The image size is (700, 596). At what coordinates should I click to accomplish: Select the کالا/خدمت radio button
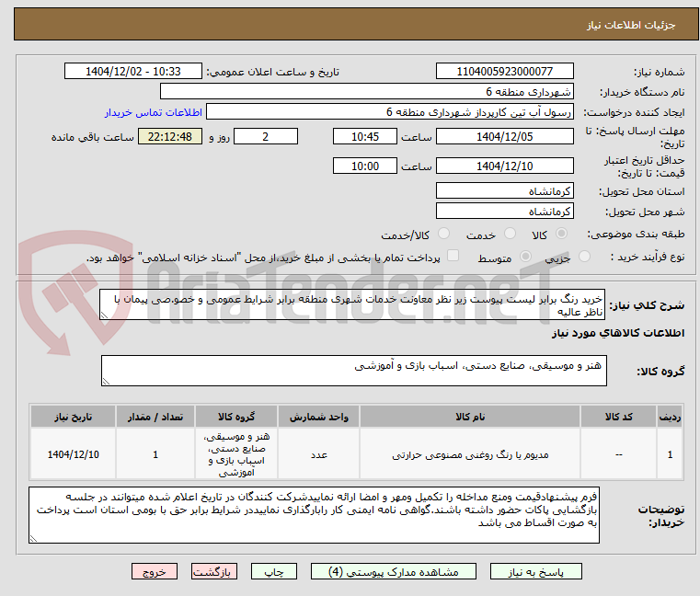pos(443,234)
